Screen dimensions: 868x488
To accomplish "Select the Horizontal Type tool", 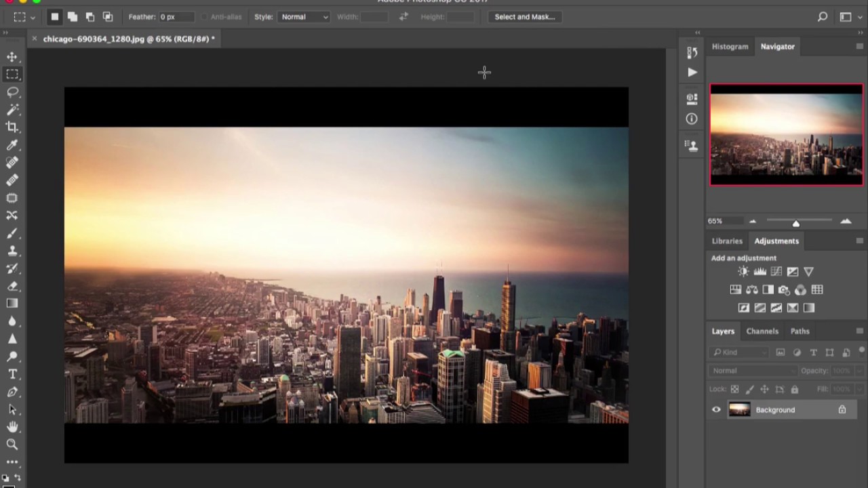I will point(12,374).
